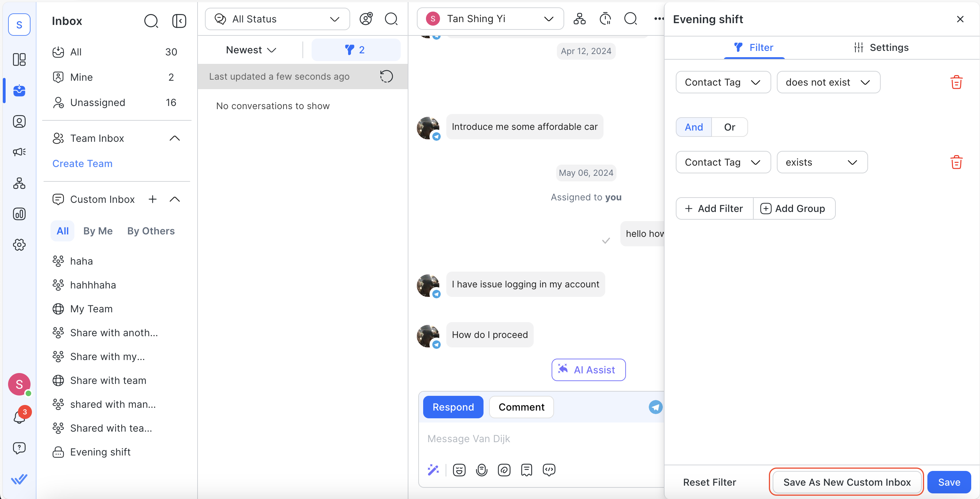Open the All Status dropdown

click(x=277, y=19)
